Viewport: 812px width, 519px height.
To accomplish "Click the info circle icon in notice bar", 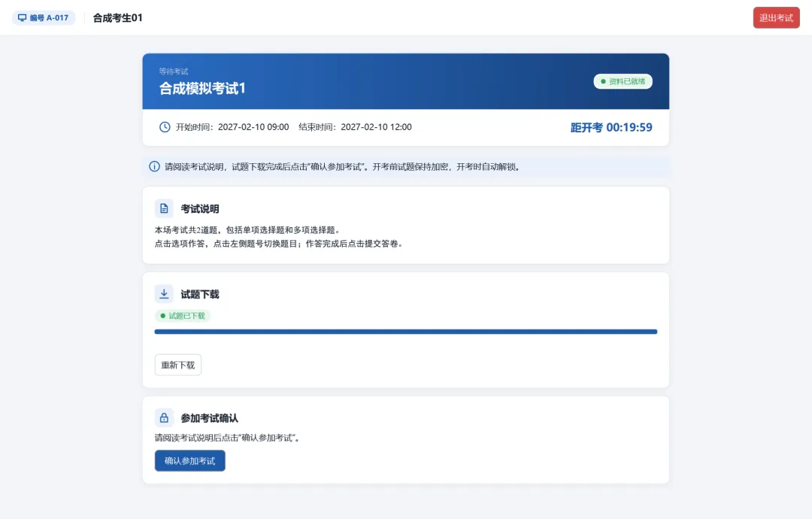I will tap(154, 166).
